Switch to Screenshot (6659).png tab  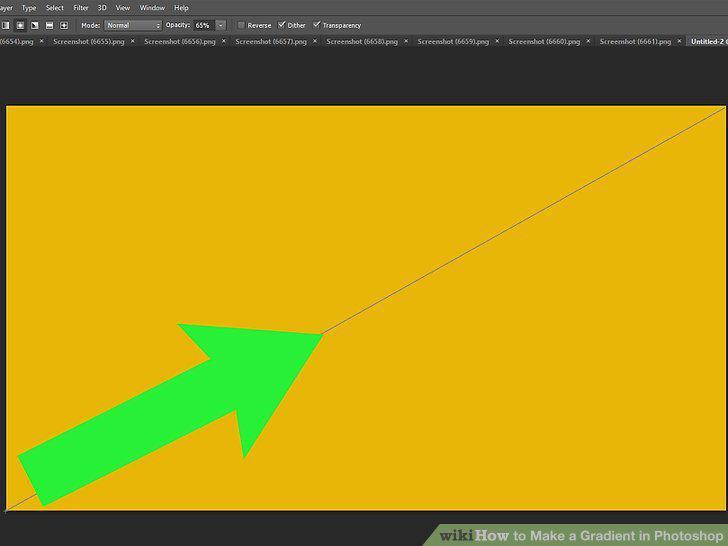[453, 41]
